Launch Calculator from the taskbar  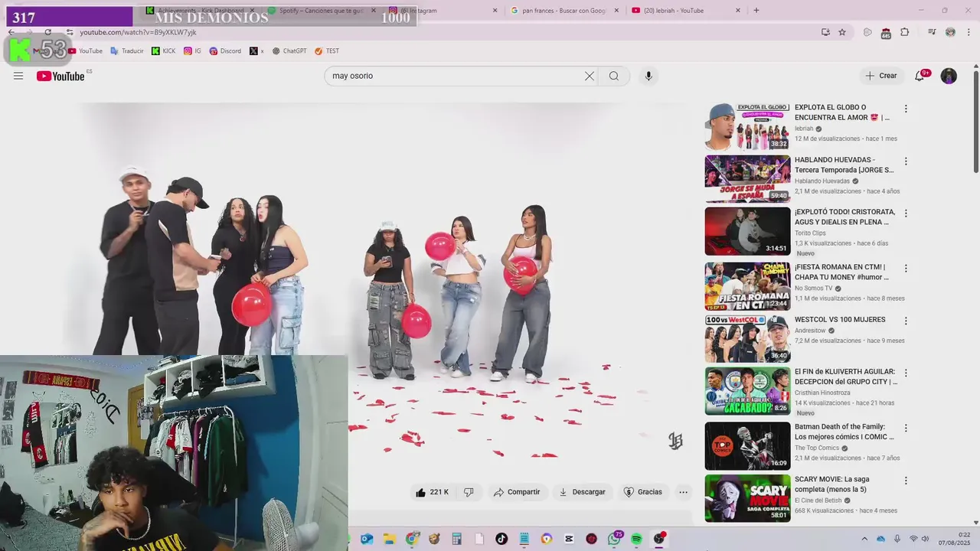tap(456, 539)
